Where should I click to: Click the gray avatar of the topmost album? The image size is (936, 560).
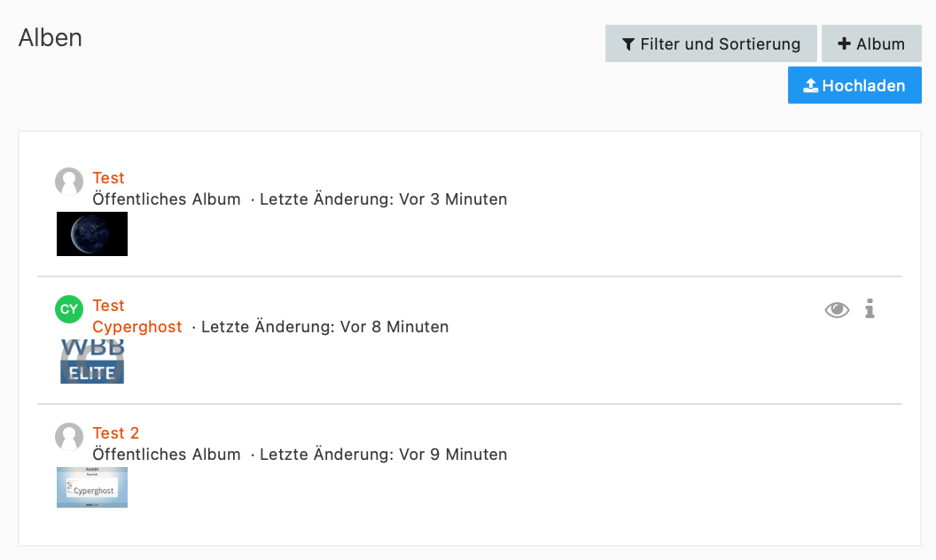[69, 182]
